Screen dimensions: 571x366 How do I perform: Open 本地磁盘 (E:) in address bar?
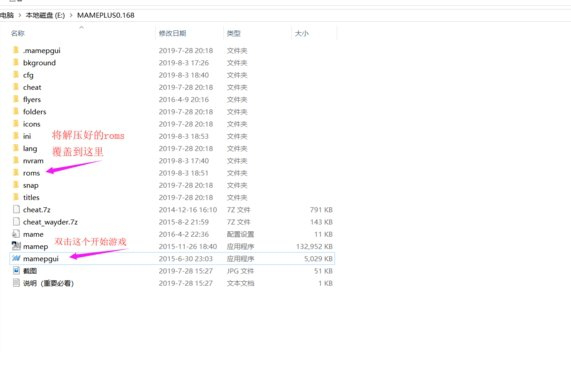45,15
